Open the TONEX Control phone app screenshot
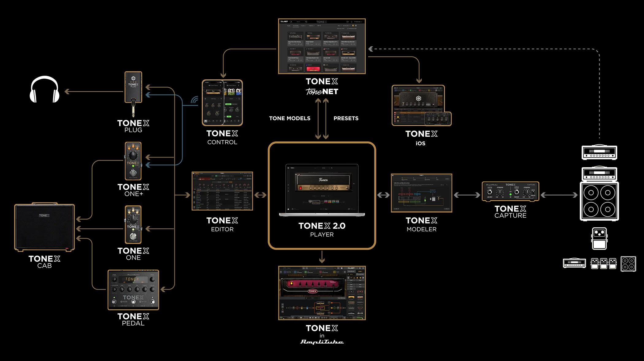 (222, 103)
